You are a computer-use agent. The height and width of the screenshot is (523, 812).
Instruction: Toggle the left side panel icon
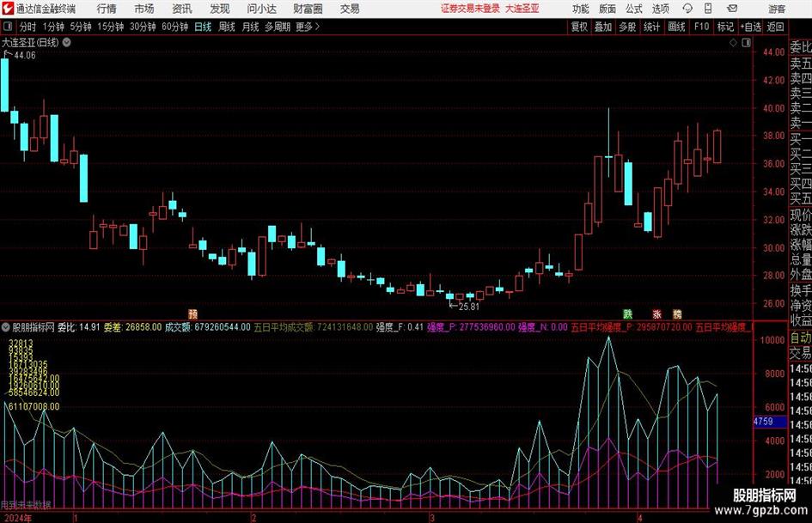(7, 27)
